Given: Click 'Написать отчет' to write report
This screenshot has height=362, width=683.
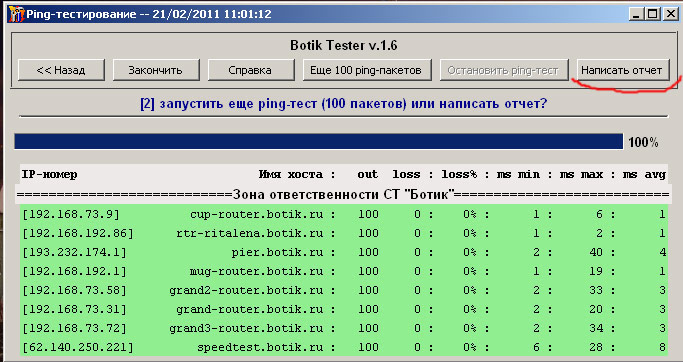Looking at the screenshot, I should click(622, 70).
